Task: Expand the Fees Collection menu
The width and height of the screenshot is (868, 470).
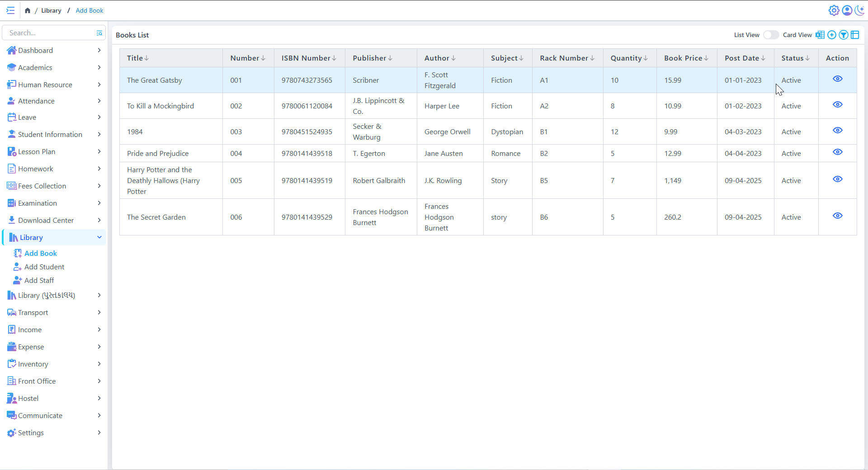Action: click(x=54, y=186)
